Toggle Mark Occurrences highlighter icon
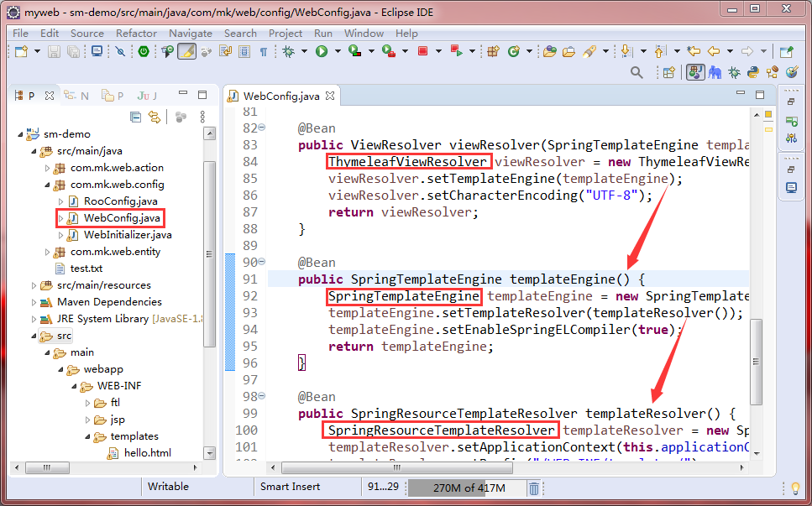The image size is (812, 506). (x=187, y=51)
